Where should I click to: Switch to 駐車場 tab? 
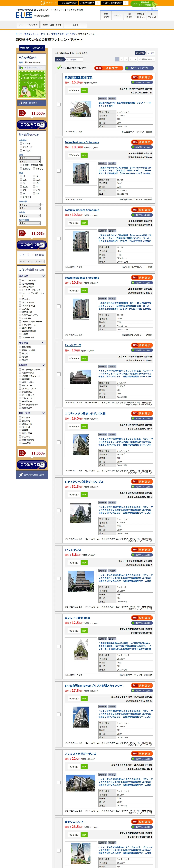point(75,25)
